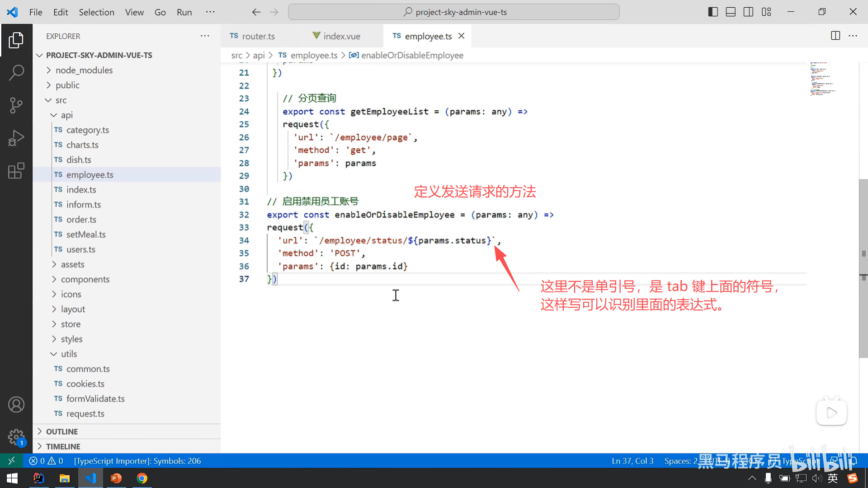The image size is (868, 488).
Task: Click the Customize Layout icon
Action: (766, 12)
